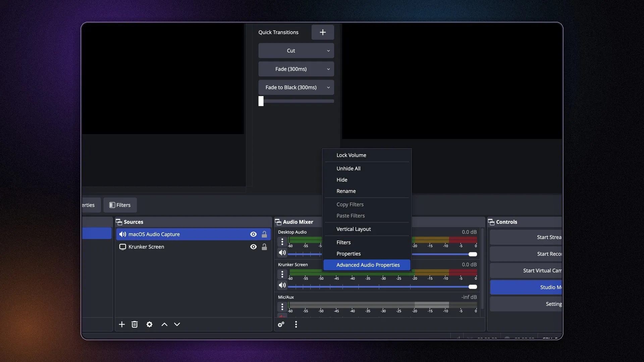Click the Desktop Audio 0.0 dB value
The height and width of the screenshot is (362, 644).
click(x=469, y=232)
